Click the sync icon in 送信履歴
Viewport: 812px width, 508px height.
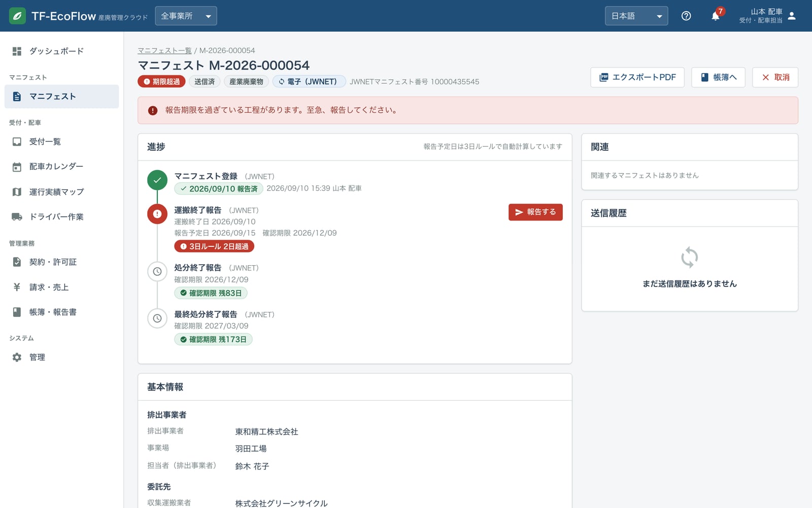tap(690, 257)
